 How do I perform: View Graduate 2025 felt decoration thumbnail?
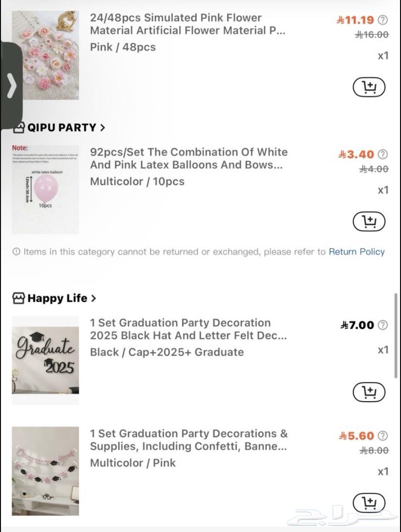[x=46, y=360]
